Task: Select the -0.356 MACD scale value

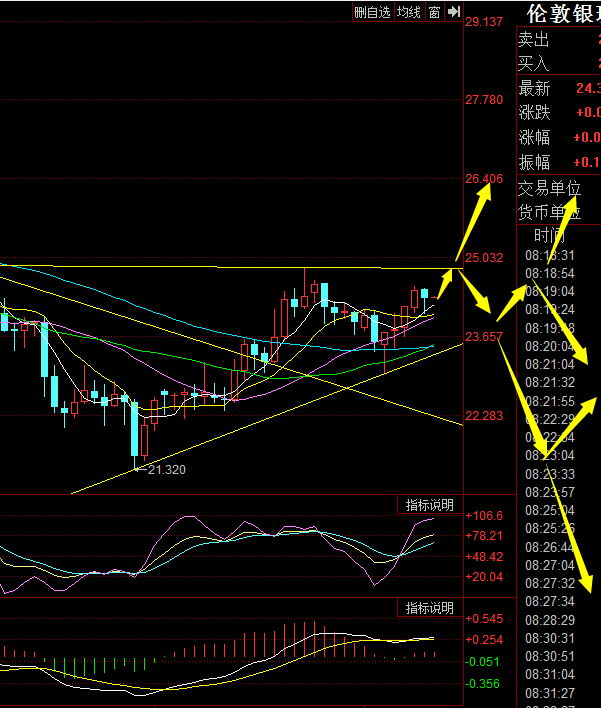Action: pyautogui.click(x=483, y=684)
